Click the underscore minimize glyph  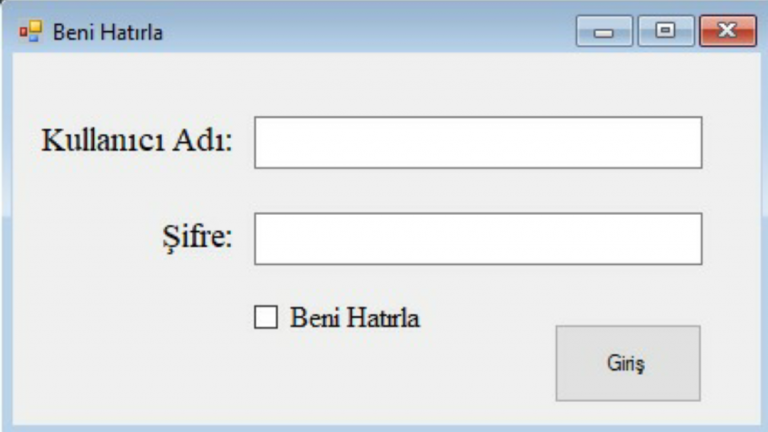point(604,33)
